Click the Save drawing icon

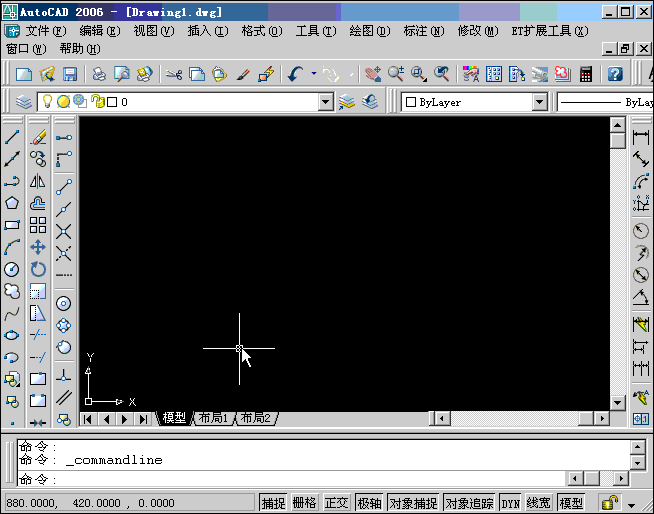[70, 74]
